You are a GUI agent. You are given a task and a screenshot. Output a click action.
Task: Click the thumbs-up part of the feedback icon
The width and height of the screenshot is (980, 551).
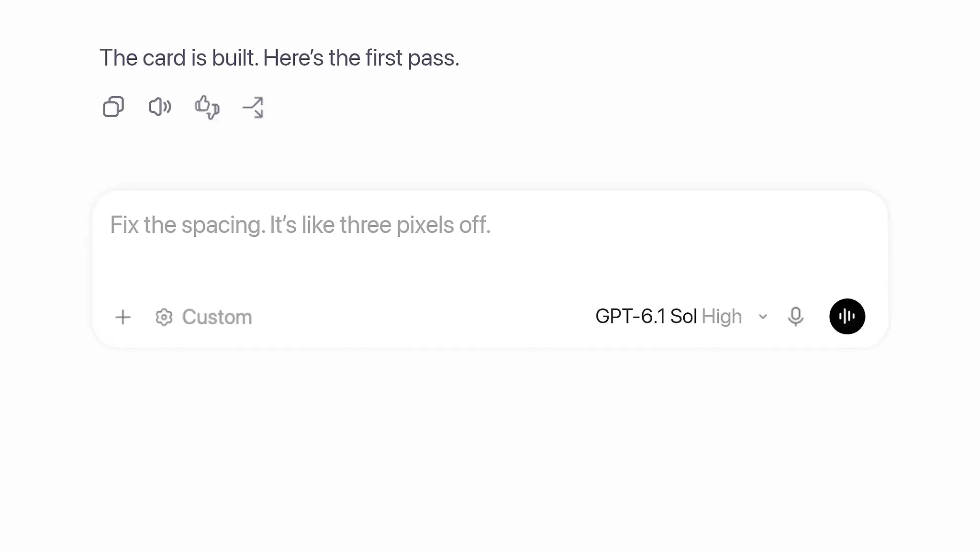202,104
